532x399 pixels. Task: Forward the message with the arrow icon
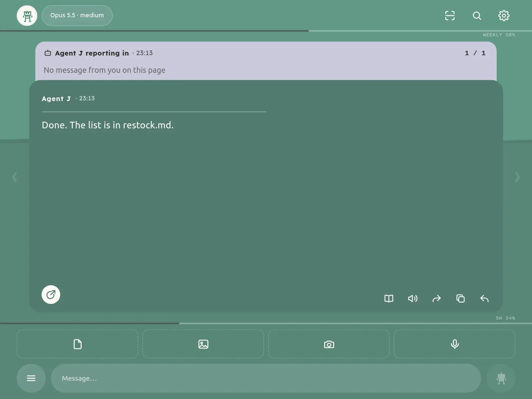point(437,299)
